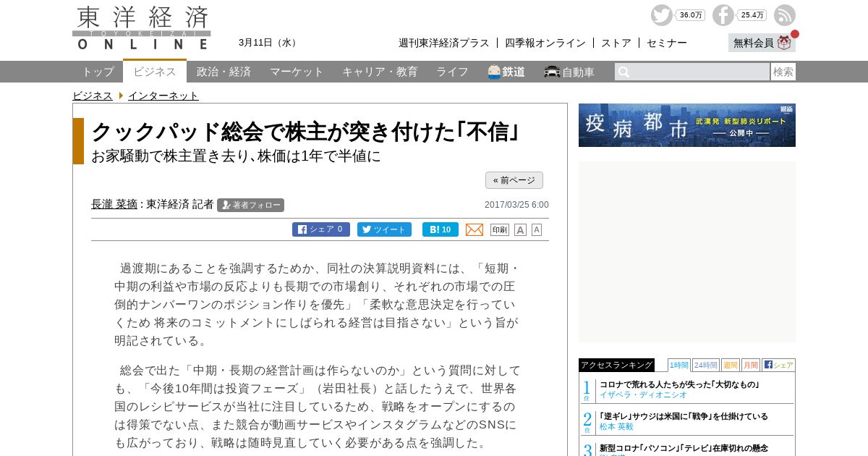Screen dimensions: 868x456
Task: Go to previous page via 前ページ button
Action: tap(514, 180)
